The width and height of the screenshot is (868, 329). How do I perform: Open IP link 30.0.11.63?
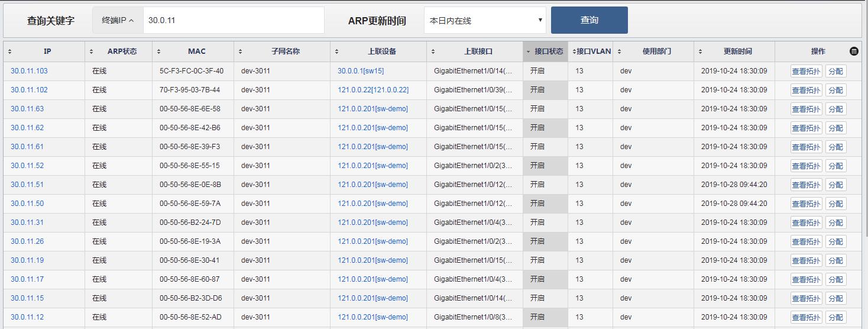[27, 109]
